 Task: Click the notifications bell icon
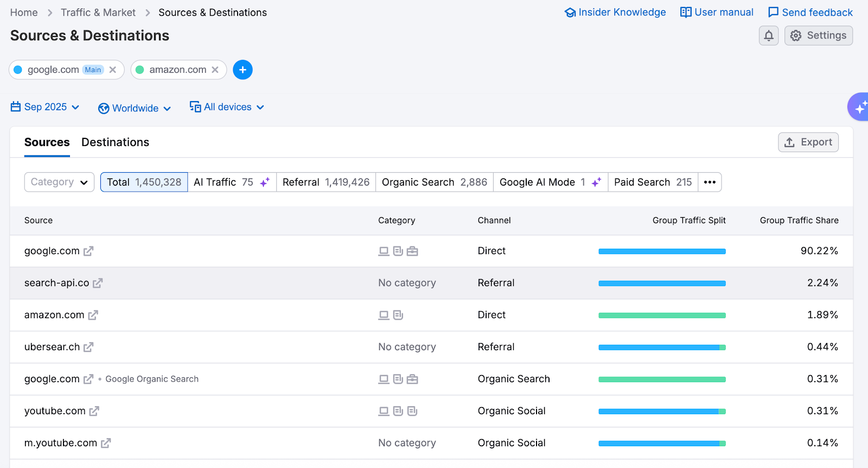pos(768,36)
